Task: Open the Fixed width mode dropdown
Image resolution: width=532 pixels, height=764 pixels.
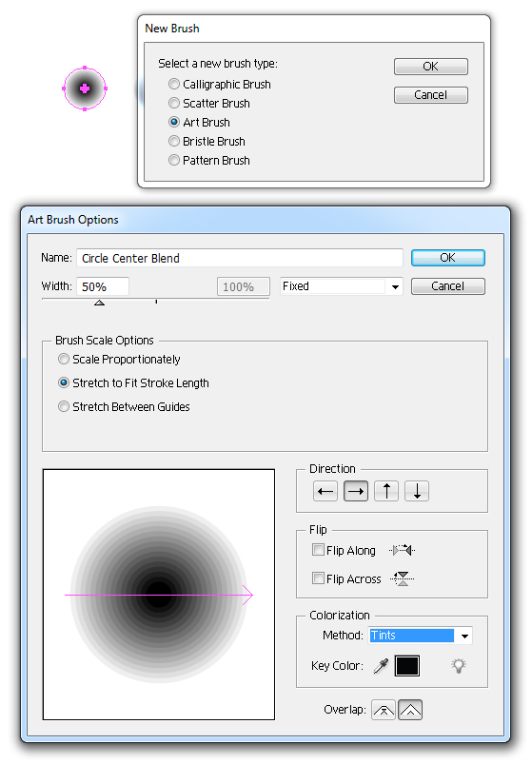Action: click(x=342, y=286)
